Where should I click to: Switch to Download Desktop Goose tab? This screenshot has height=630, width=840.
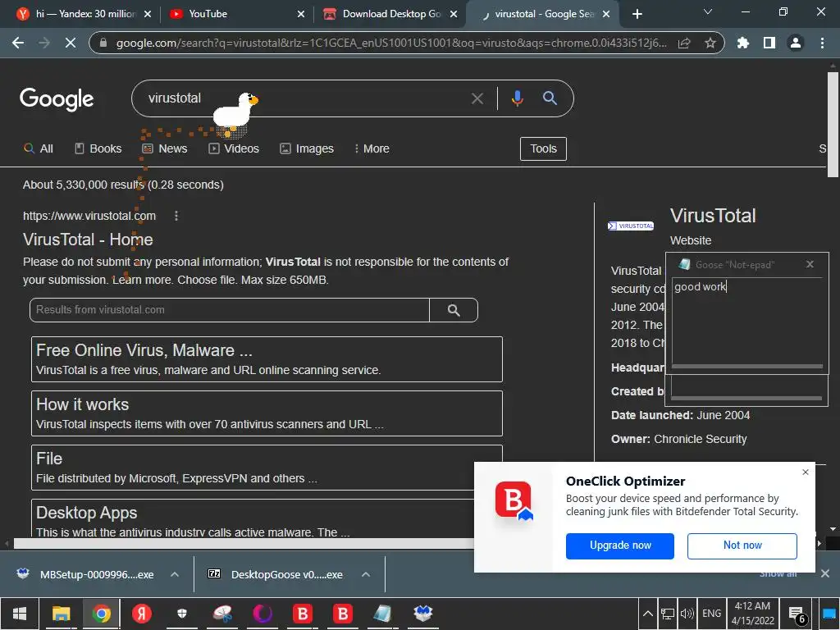pos(390,14)
